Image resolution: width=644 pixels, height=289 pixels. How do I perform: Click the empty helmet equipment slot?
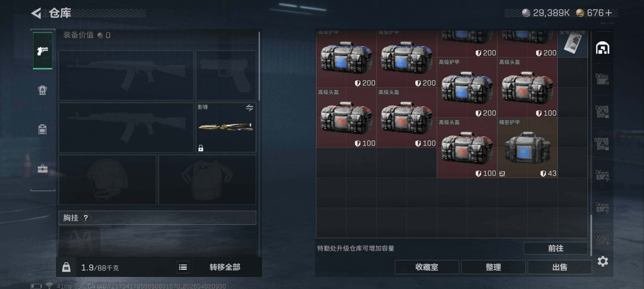click(x=107, y=180)
